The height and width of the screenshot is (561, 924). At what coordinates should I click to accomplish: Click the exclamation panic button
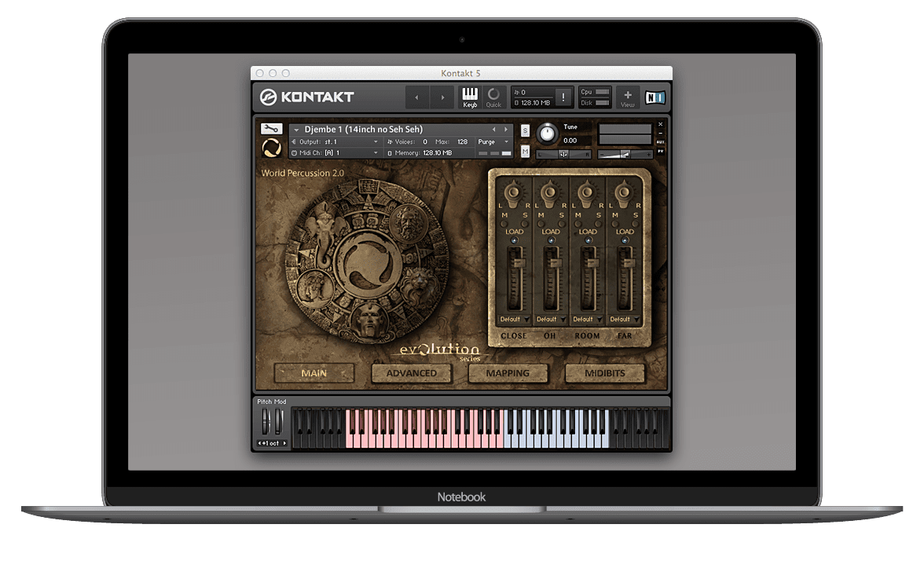[563, 97]
